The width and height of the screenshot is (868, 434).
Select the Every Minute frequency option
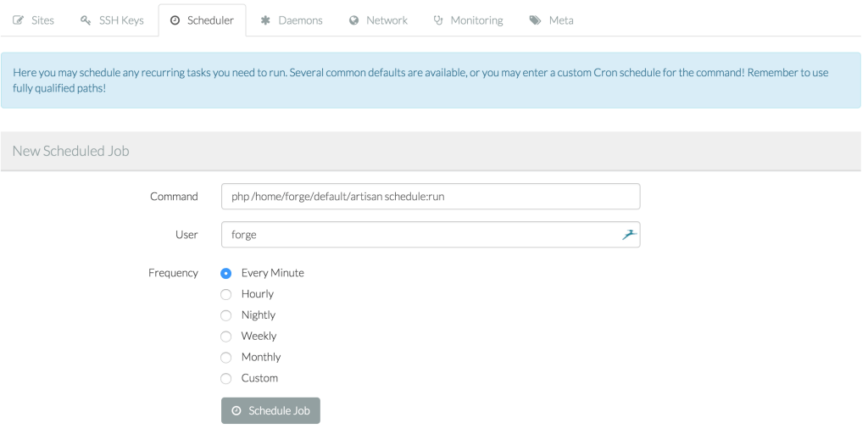click(225, 274)
